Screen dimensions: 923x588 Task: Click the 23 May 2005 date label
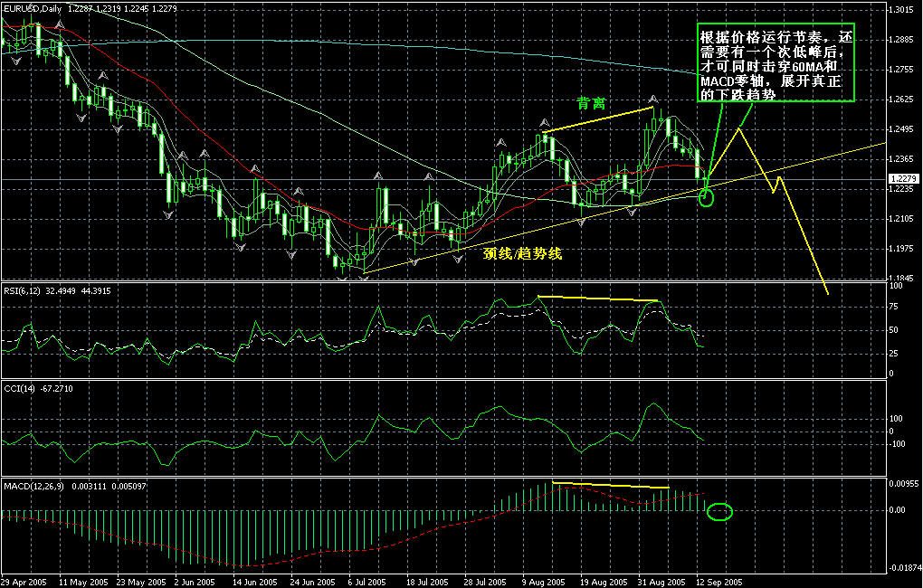pos(142,582)
